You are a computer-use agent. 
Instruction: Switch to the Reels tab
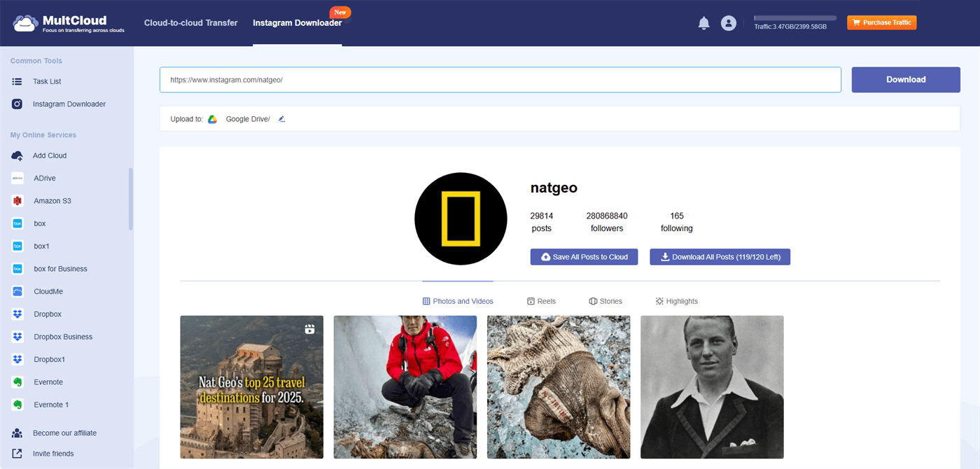[x=541, y=301]
